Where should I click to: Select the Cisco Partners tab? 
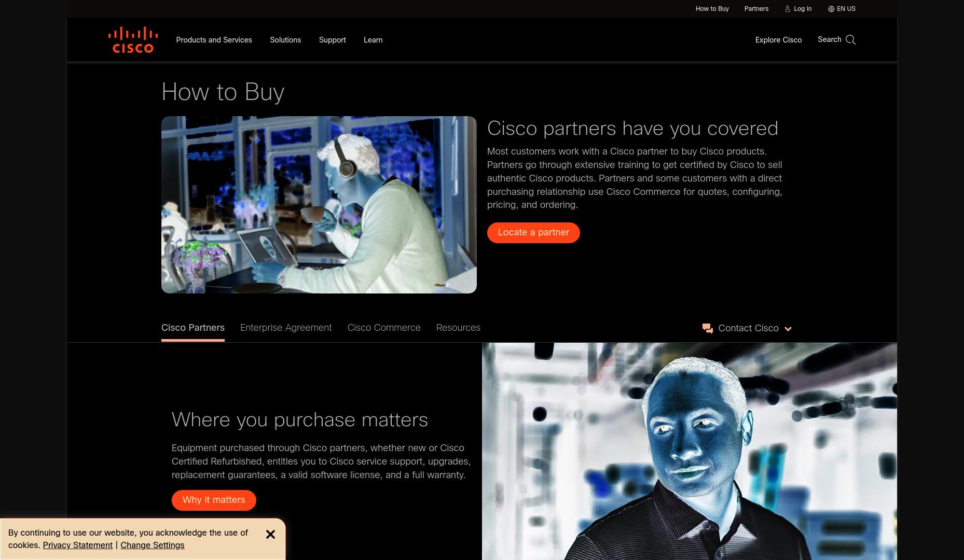[x=193, y=328]
